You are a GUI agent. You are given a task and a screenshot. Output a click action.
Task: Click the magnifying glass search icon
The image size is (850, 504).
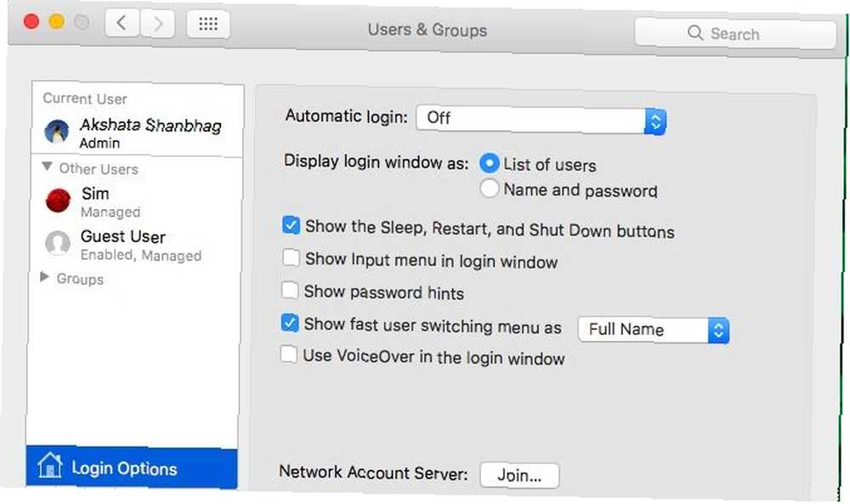pyautogui.click(x=695, y=33)
